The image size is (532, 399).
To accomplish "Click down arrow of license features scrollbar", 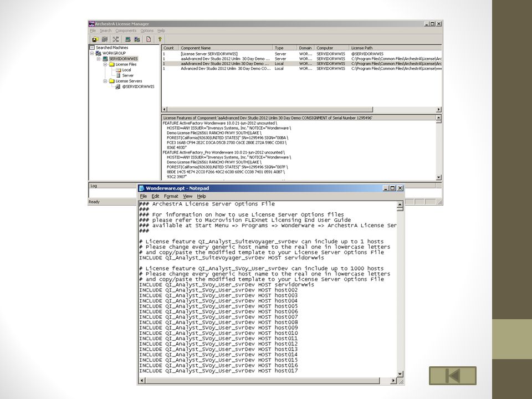I will [439, 177].
